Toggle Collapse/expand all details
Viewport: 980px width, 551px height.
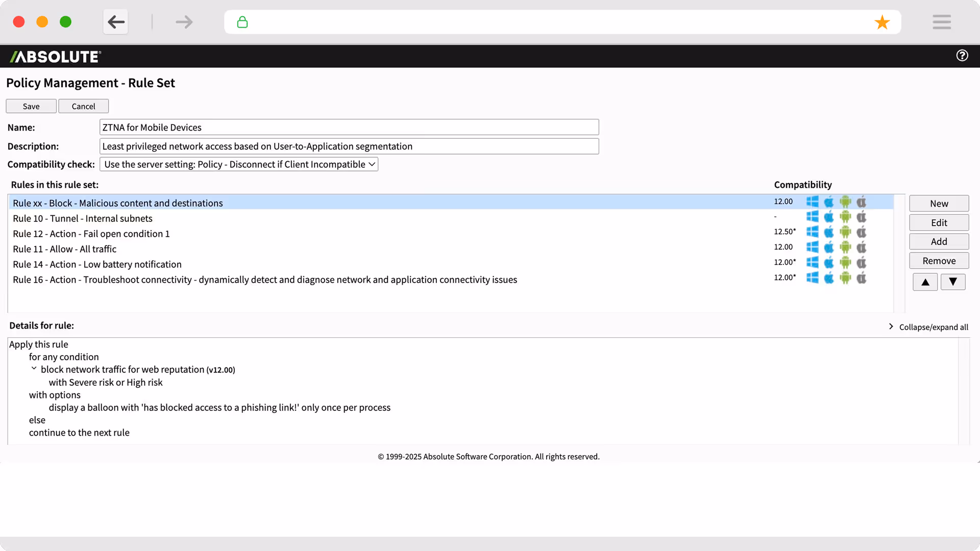tap(933, 327)
